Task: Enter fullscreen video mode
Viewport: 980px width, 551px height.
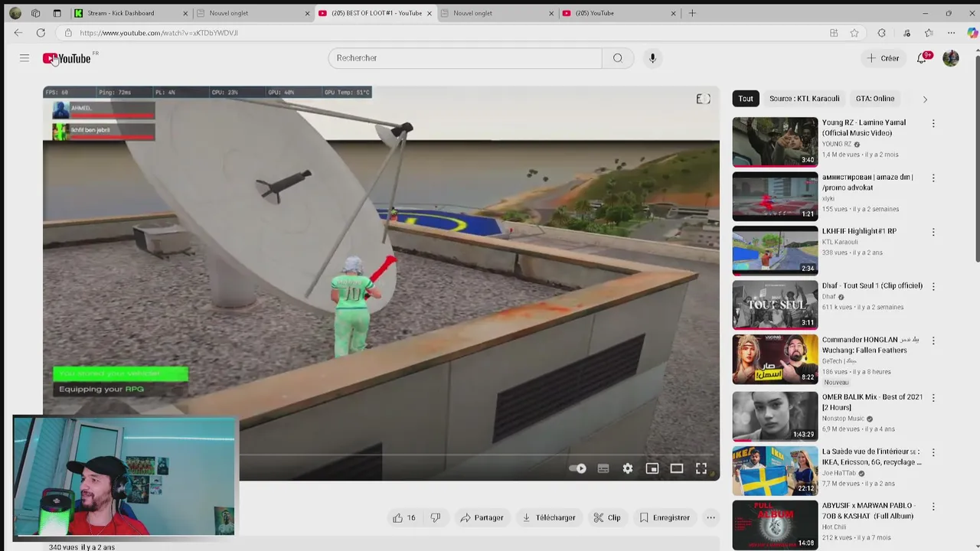Action: click(701, 468)
